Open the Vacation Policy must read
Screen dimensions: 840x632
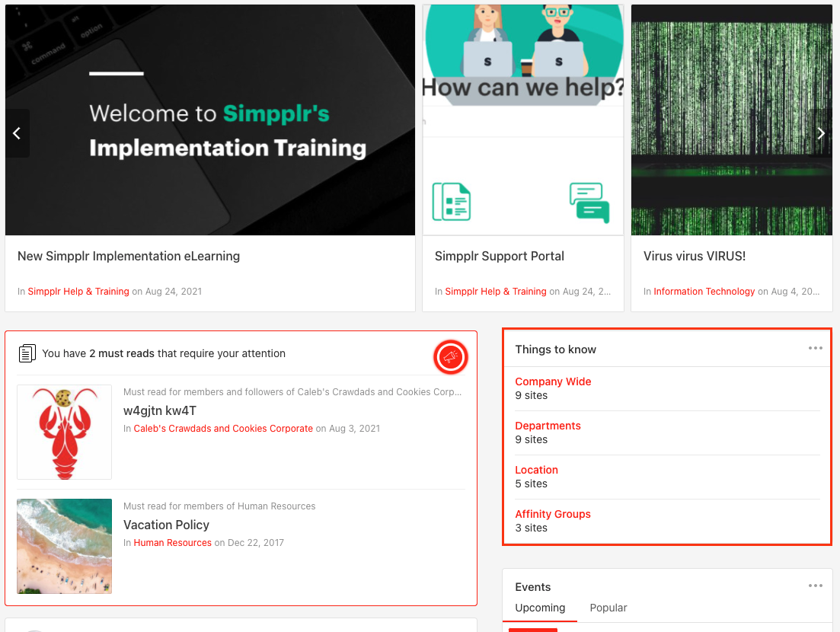pos(166,525)
